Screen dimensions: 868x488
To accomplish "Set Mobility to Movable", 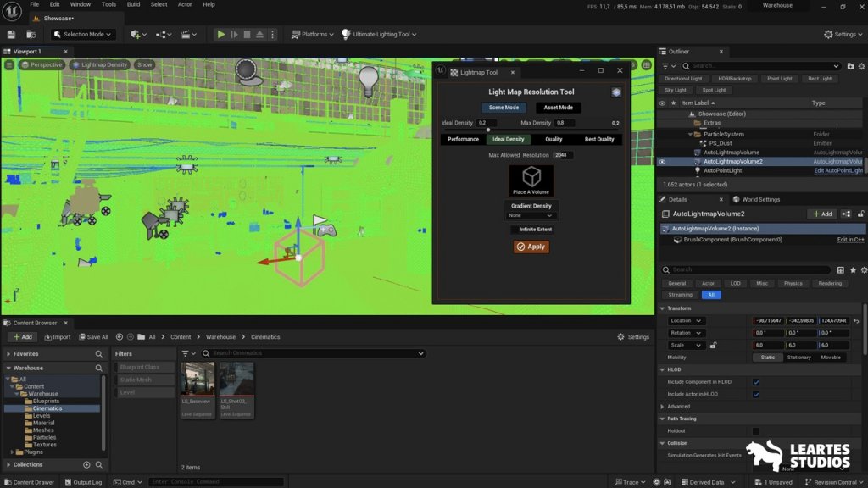I will pyautogui.click(x=831, y=358).
